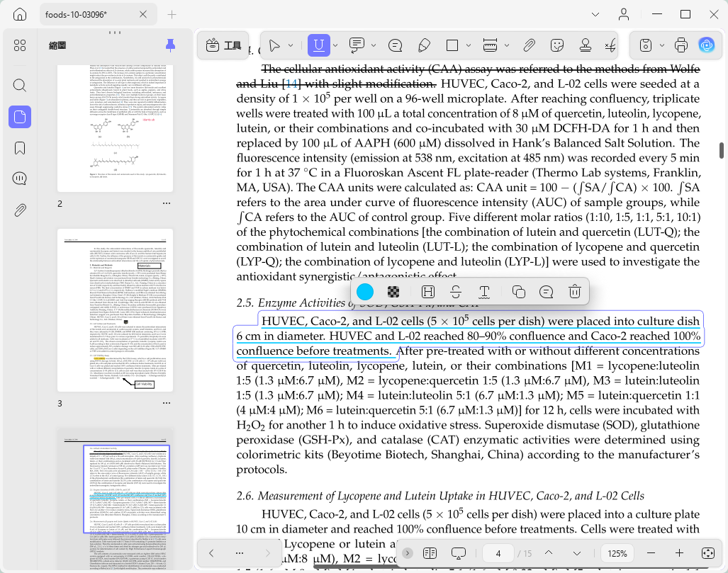
Task: Expand the underline tool dropdown arrow
Action: coord(335,45)
